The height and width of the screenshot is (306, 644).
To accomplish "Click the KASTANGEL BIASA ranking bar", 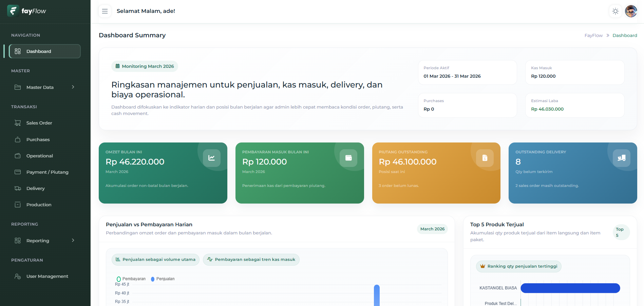I will click(x=570, y=288).
